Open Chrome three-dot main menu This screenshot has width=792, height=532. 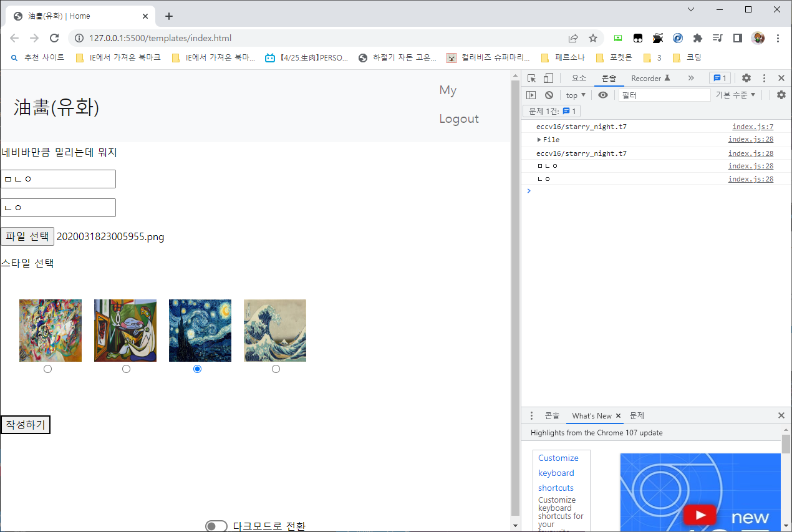pos(778,38)
